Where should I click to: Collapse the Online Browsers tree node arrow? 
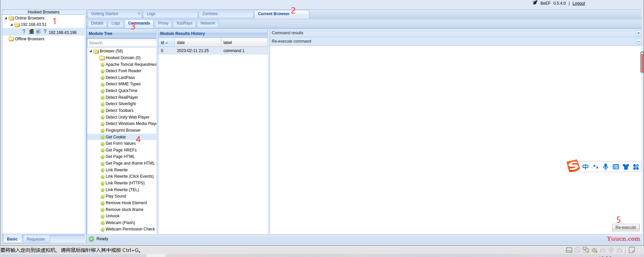point(6,18)
